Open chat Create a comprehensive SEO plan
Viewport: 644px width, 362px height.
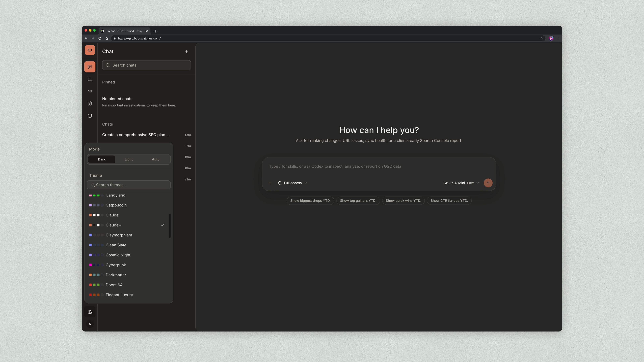click(x=147, y=135)
